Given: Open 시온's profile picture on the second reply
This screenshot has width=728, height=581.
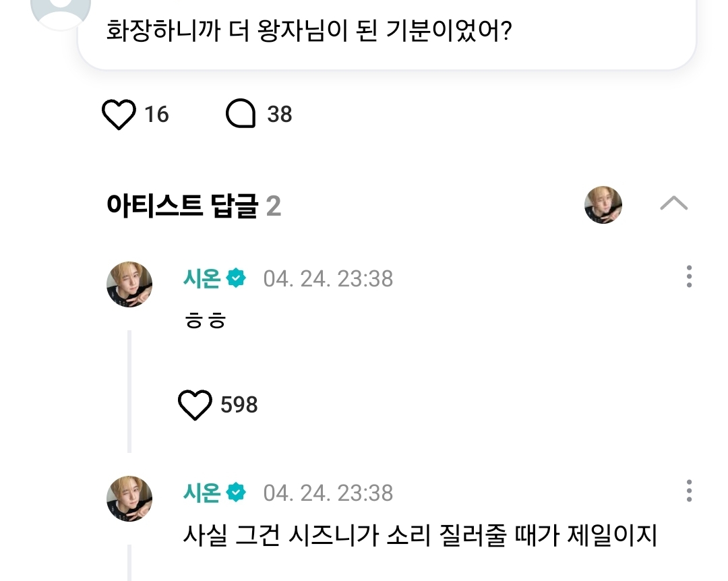Looking at the screenshot, I should (129, 498).
